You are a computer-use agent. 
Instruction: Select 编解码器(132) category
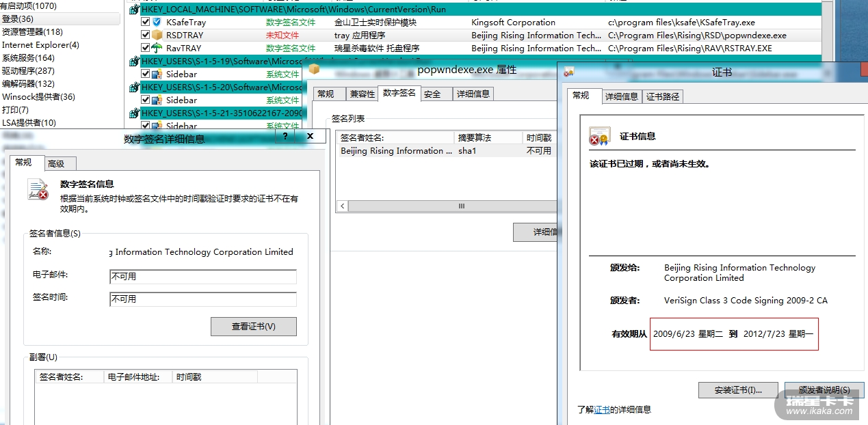click(x=28, y=84)
